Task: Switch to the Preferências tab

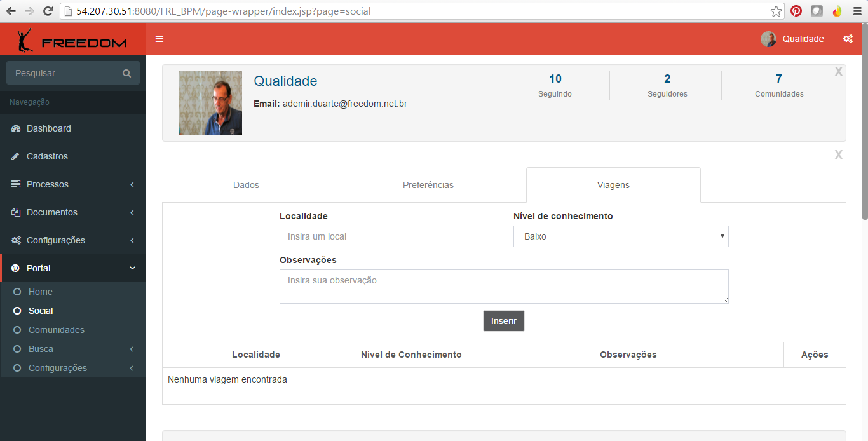Action: (428, 185)
